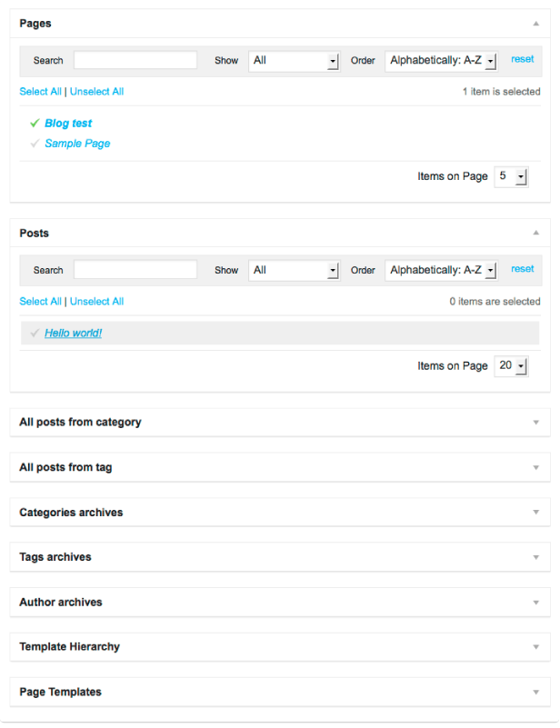Expand the All posts from category section

pyautogui.click(x=535, y=422)
